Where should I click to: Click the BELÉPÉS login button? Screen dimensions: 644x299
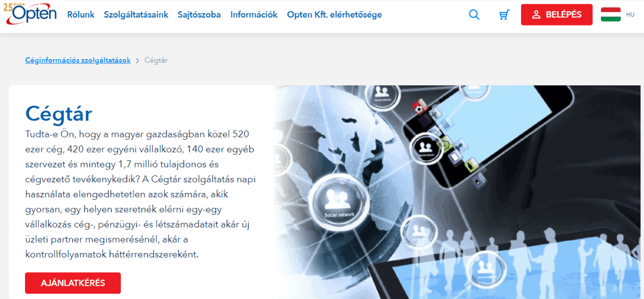point(557,15)
